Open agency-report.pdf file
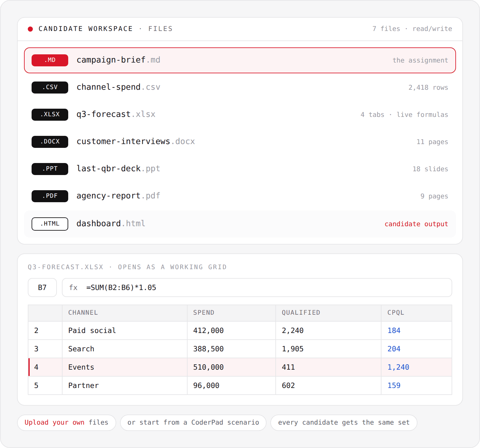Screen dimensions: 480x448 (x=240, y=196)
